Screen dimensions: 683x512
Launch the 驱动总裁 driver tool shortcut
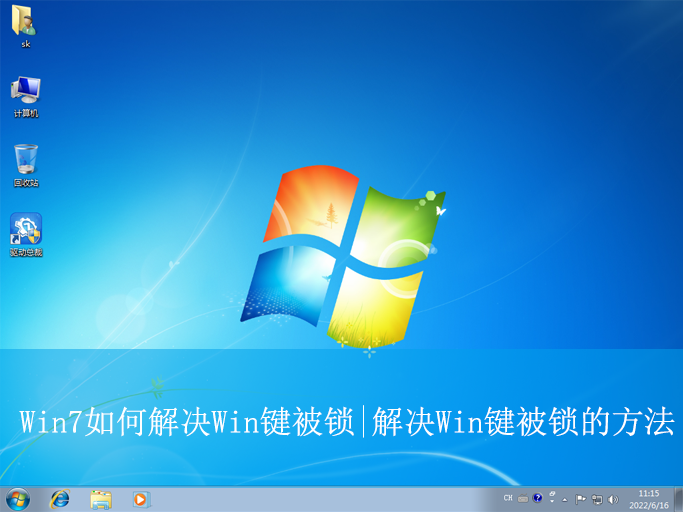(25, 229)
